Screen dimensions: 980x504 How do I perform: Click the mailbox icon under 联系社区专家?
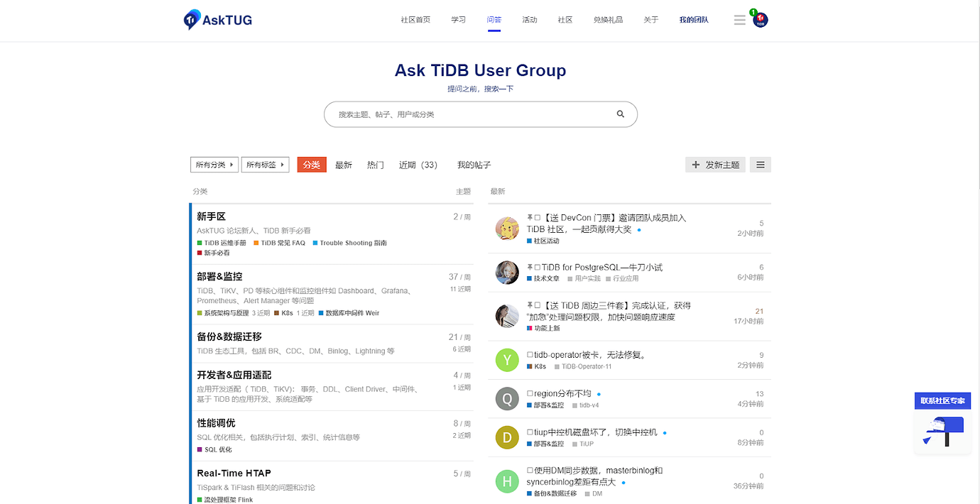coord(943,431)
